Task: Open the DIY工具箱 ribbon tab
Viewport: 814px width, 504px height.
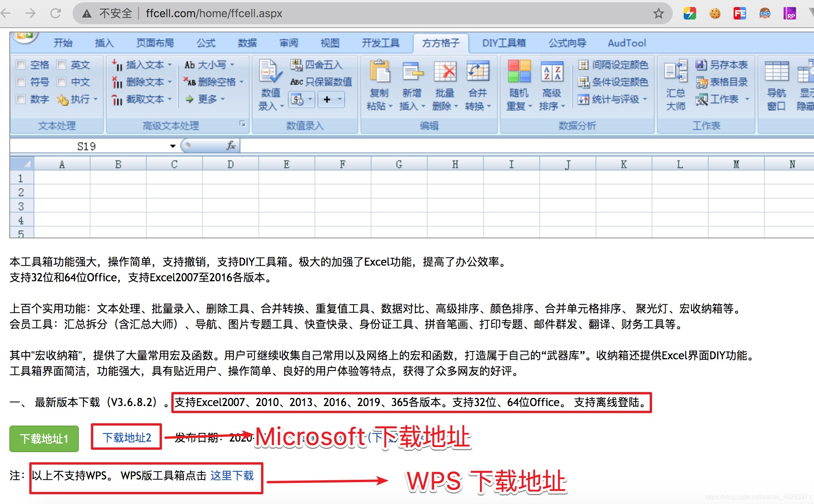Action: 504,43
